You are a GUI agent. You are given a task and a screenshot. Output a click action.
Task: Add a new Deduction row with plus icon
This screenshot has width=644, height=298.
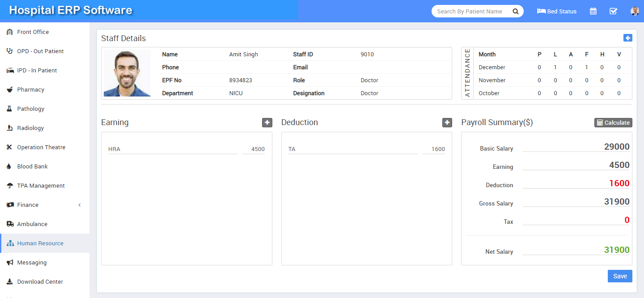coord(447,122)
